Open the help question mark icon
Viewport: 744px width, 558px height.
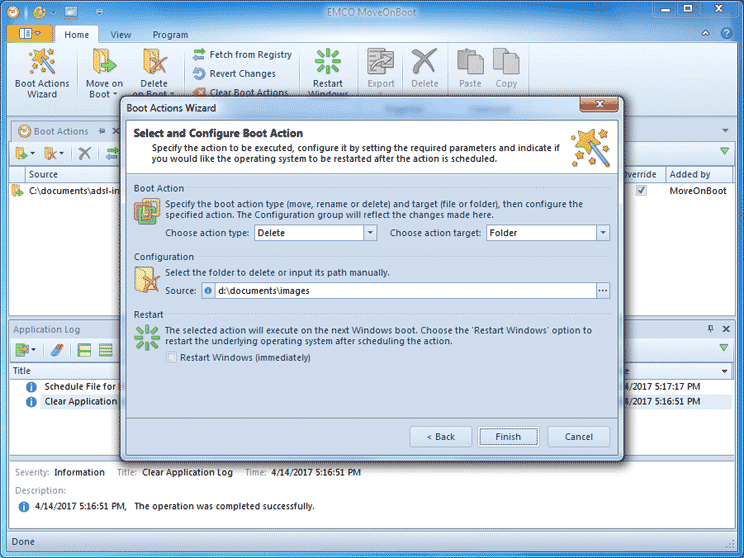click(726, 33)
